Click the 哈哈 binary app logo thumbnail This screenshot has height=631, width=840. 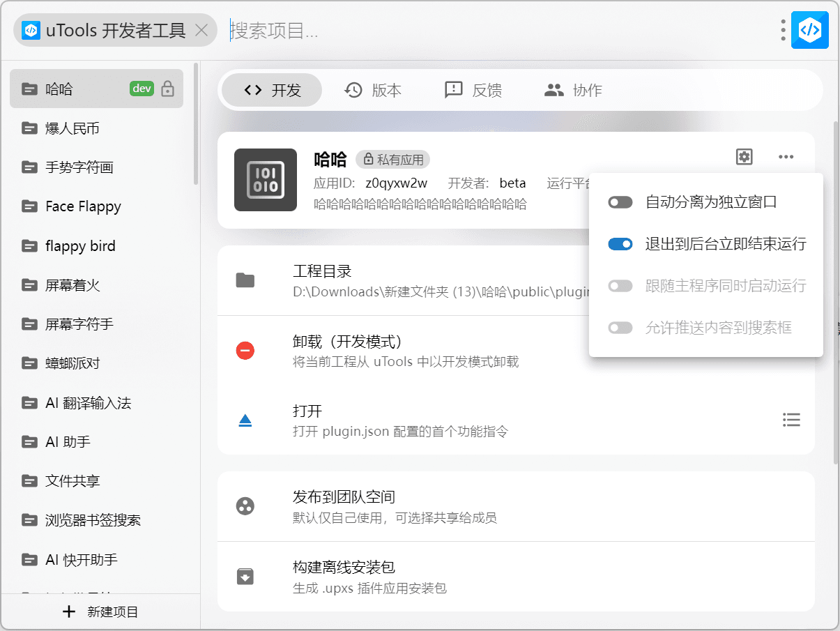[267, 180]
